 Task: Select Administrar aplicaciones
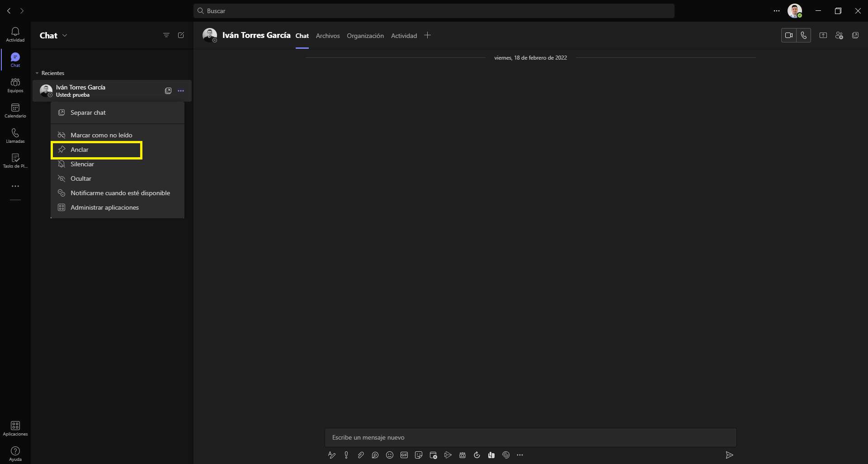pyautogui.click(x=118, y=207)
